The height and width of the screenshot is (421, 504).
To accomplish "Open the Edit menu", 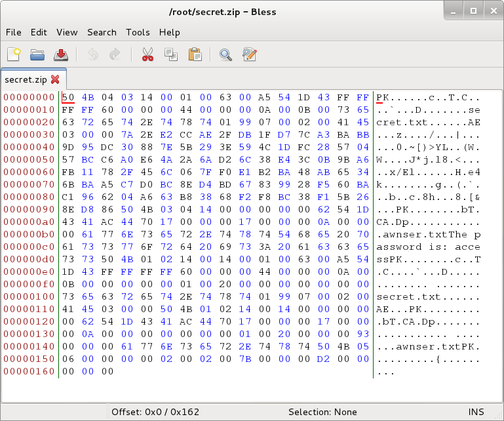I will coord(39,32).
